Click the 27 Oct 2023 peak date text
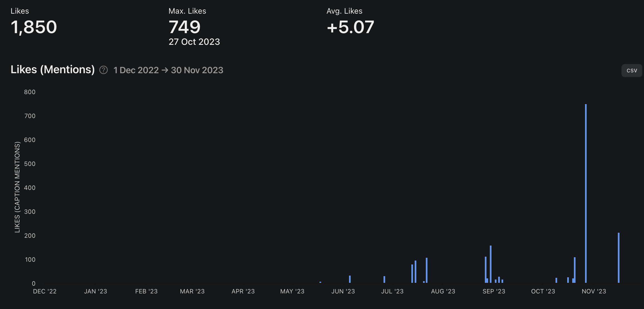 [194, 42]
